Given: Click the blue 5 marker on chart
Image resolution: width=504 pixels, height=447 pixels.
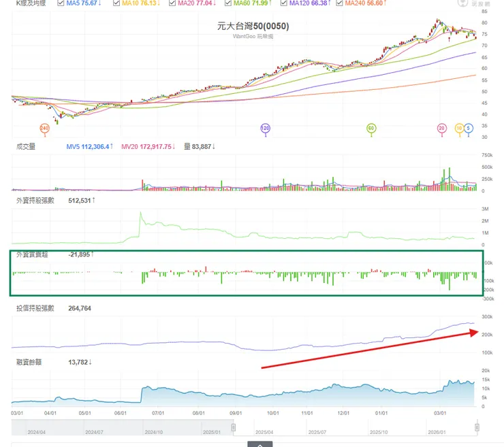Looking at the screenshot, I should [469, 129].
